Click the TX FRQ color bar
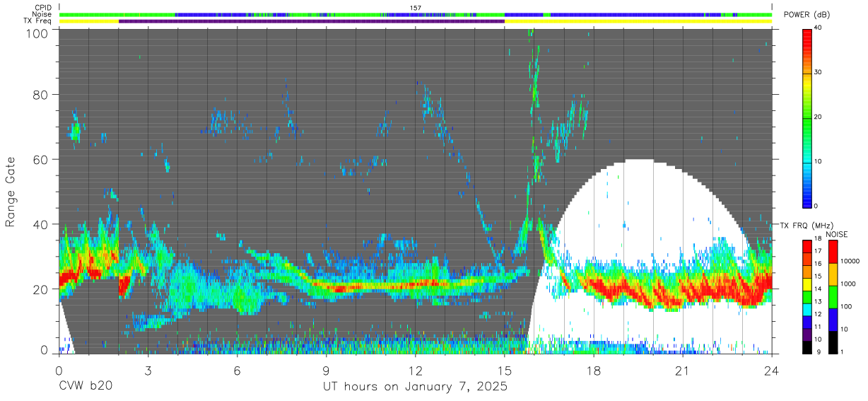 coord(807,296)
